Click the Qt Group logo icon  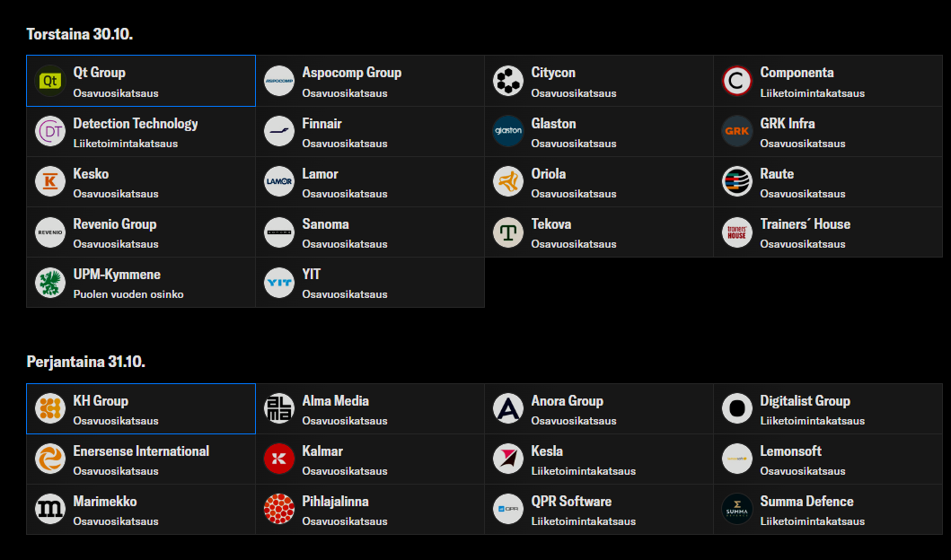click(x=50, y=81)
